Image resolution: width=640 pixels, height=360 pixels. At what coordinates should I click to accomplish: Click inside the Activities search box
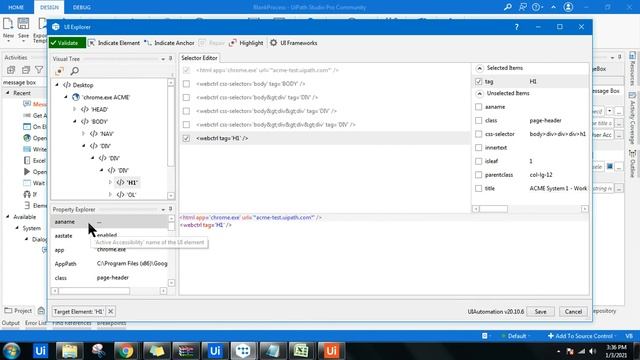click(x=24, y=82)
